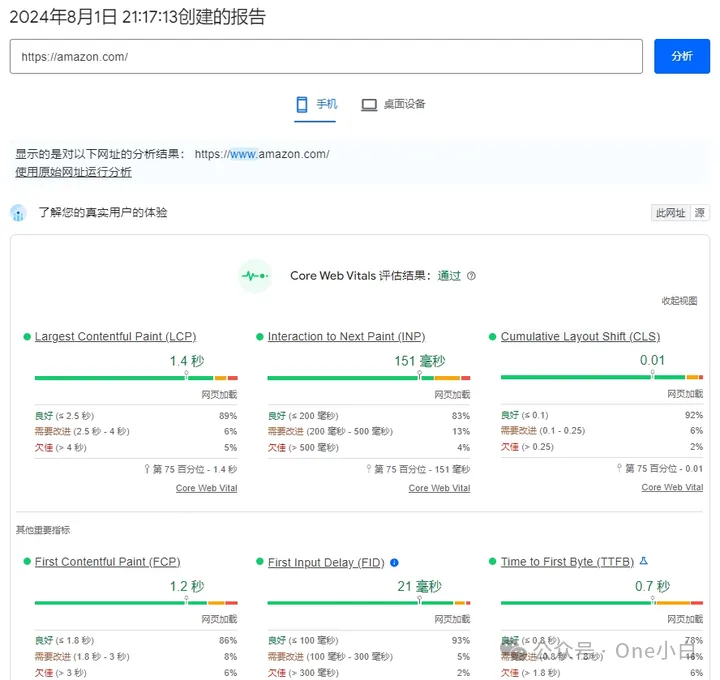Click the FID value 21 毫秒
This screenshot has width=720, height=680.
point(419,586)
